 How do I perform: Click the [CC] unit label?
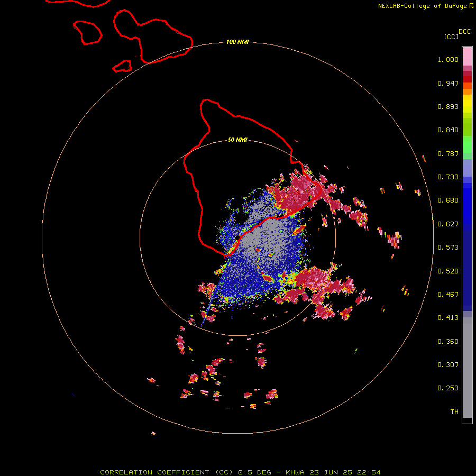click(451, 36)
